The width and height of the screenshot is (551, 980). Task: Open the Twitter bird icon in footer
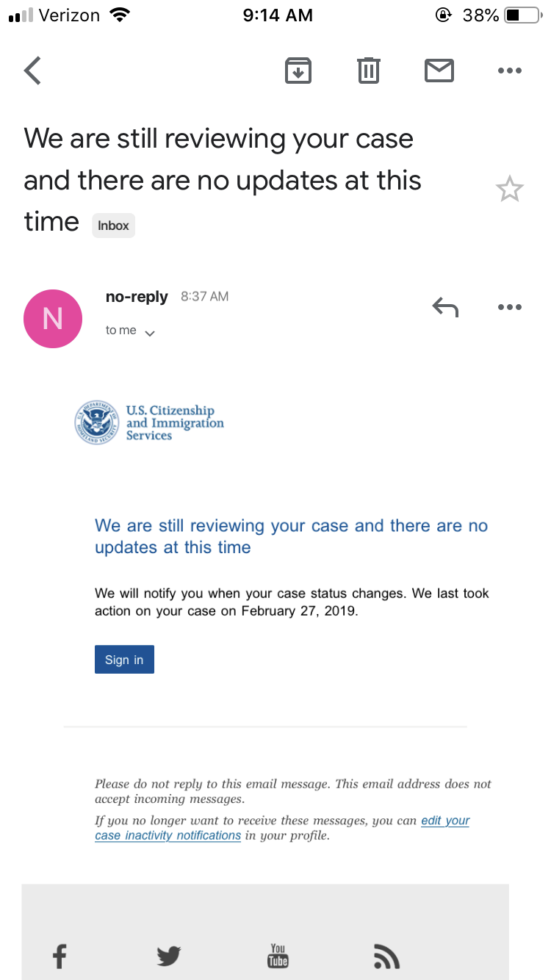tap(168, 956)
